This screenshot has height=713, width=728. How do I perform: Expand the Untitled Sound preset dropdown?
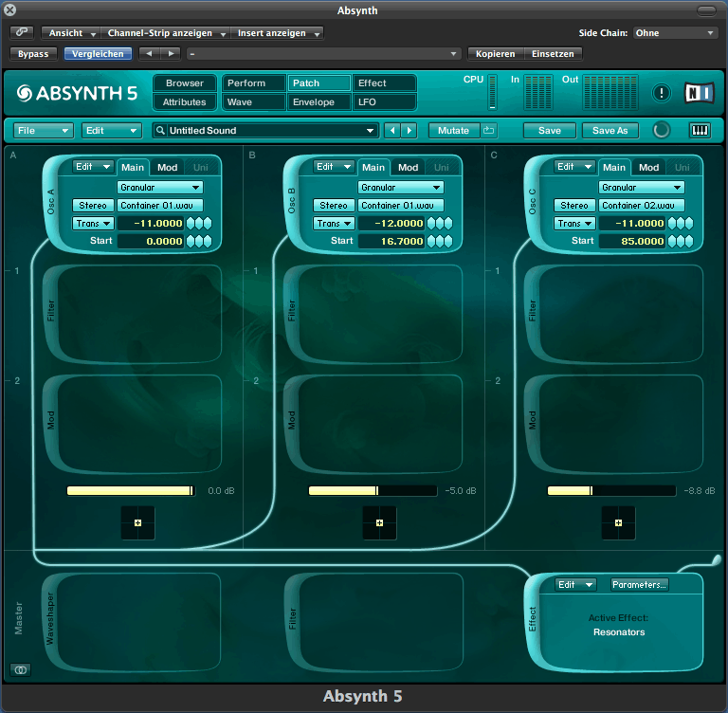(x=265, y=130)
